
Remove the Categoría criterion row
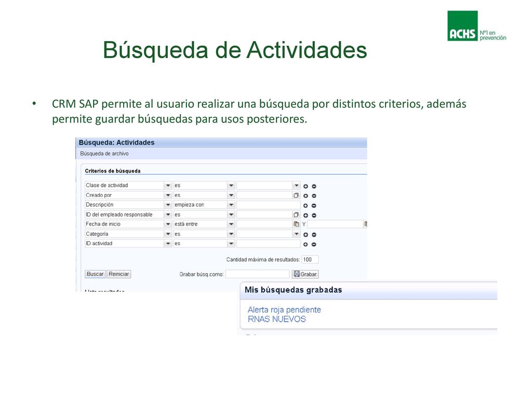(314, 234)
